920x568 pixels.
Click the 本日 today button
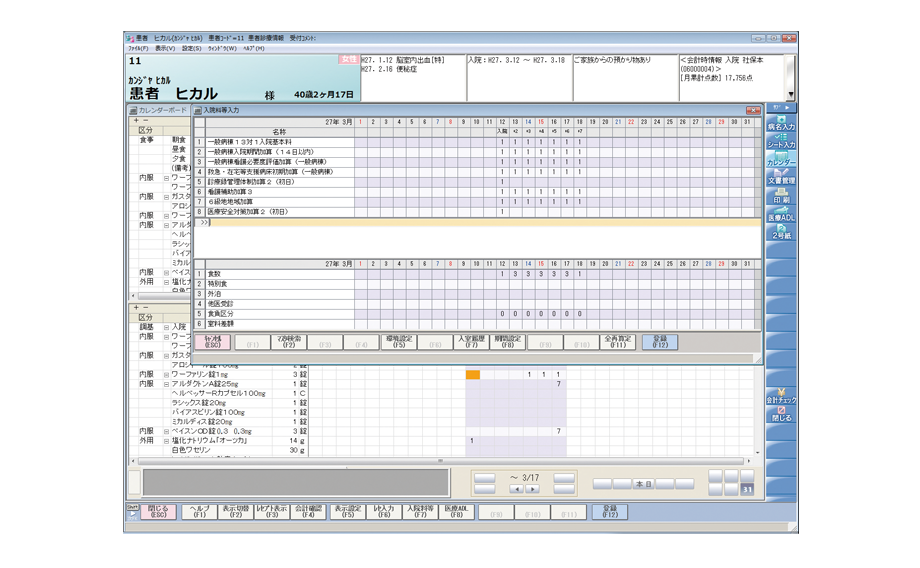643,484
